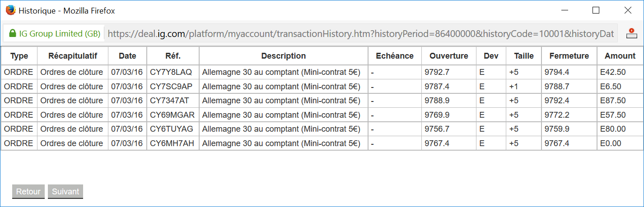Click the URL address field
Screen dimensions: 644x207
pyautogui.click(x=360, y=33)
